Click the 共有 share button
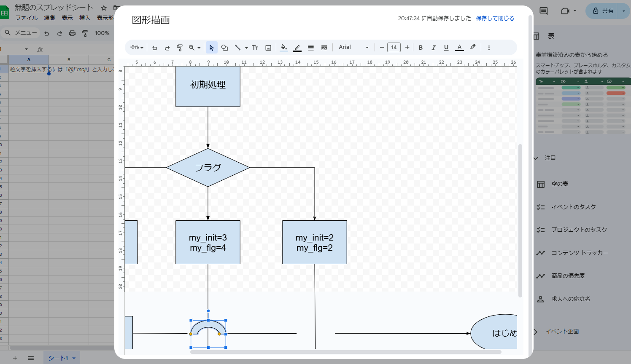Viewport: 631px width, 364px height. click(x=602, y=11)
